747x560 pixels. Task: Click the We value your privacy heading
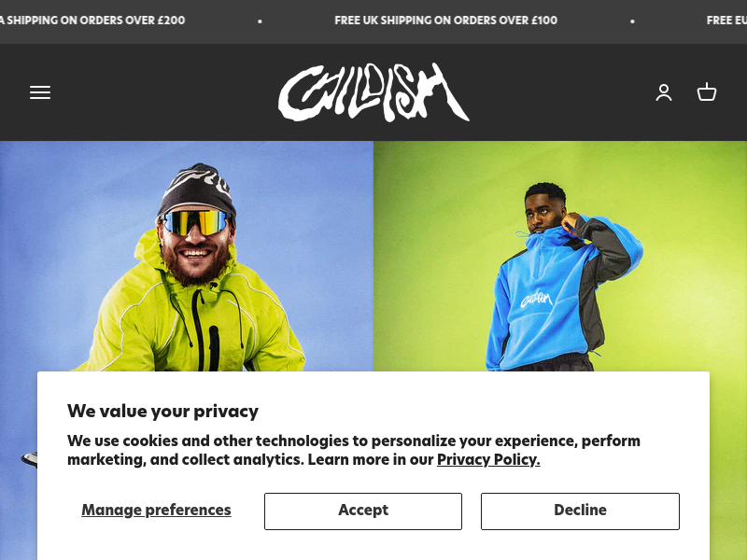[162, 411]
